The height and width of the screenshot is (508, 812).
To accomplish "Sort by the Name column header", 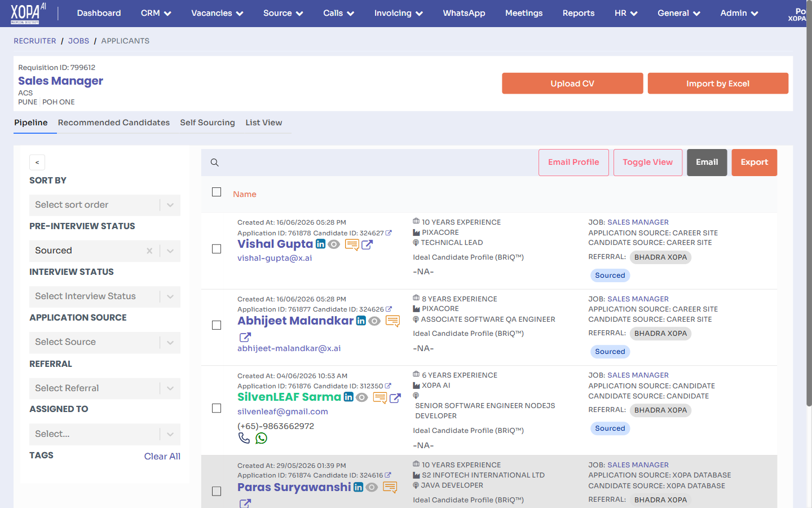I will pos(245,194).
